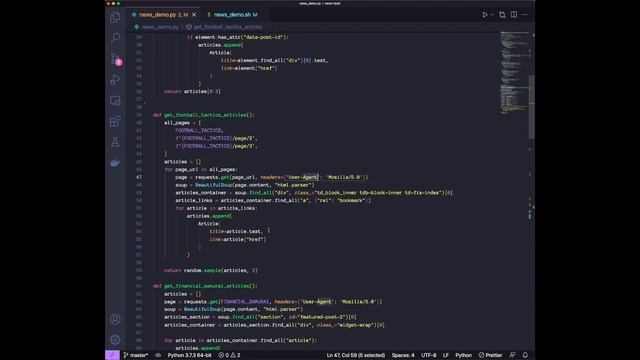Click the Prettier status item
This screenshot has height=360, width=640.
(x=491, y=355)
